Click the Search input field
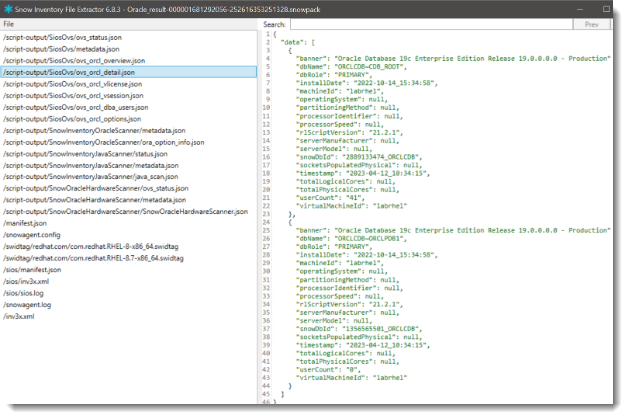The height and width of the screenshot is (419, 628). [x=431, y=24]
